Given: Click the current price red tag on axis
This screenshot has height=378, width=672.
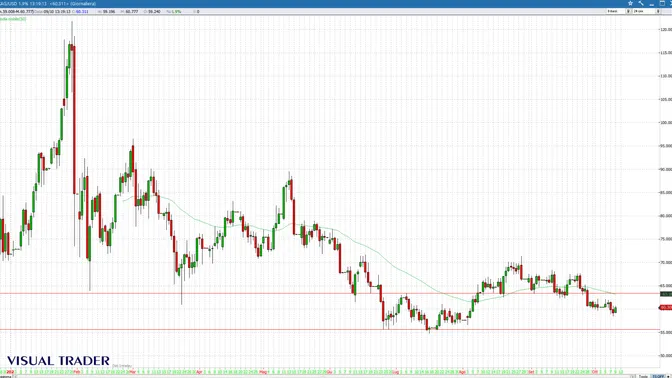Looking at the screenshot, I should tap(666, 307).
